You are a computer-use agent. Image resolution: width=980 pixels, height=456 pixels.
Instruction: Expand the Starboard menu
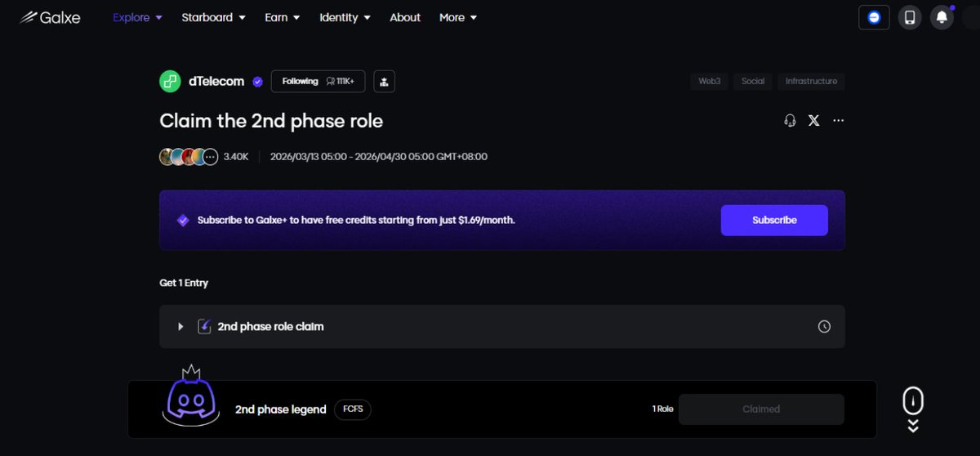[x=213, y=17]
